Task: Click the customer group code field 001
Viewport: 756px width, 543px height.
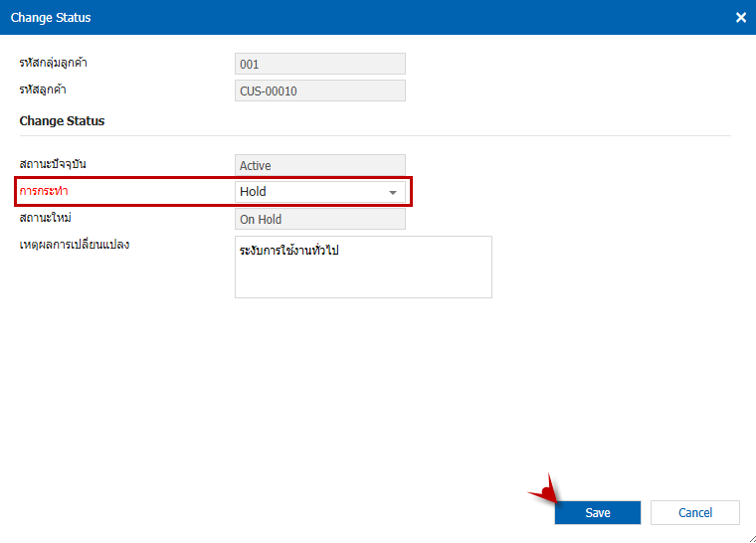Action: pyautogui.click(x=319, y=64)
